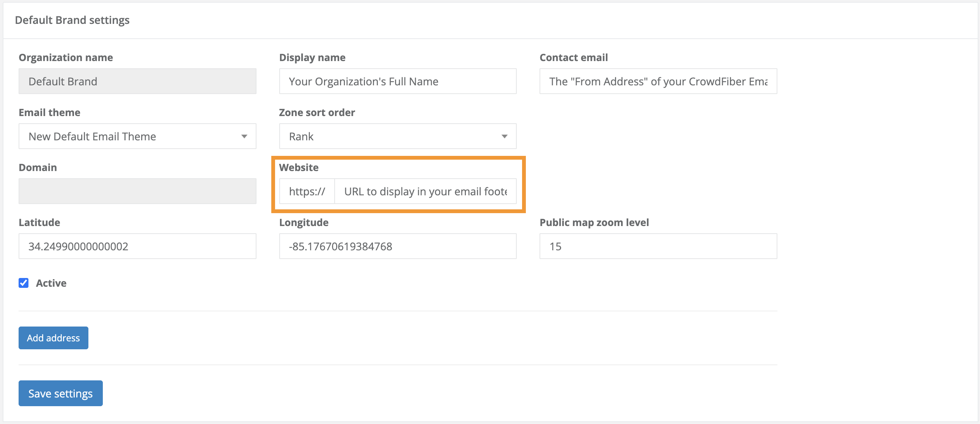Click the disabled Domain field

tap(137, 191)
